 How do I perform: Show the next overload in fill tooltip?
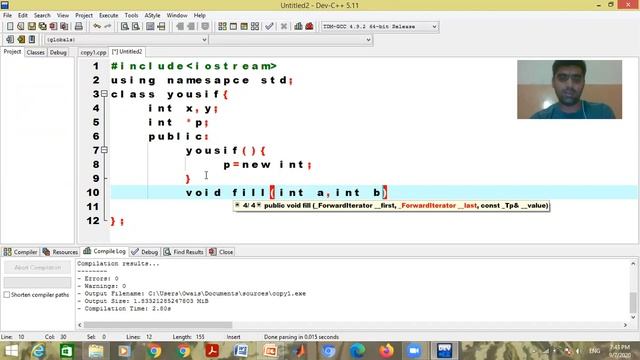point(259,205)
